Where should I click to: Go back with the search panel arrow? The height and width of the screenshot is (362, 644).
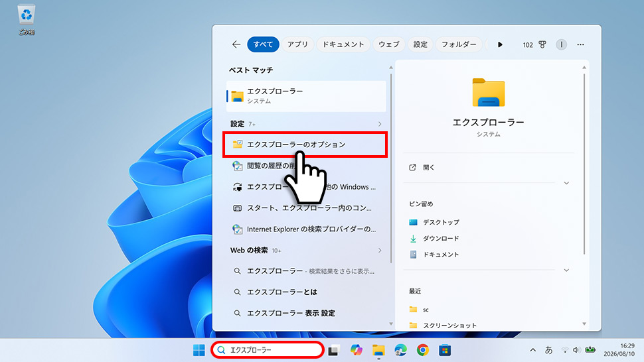[236, 44]
